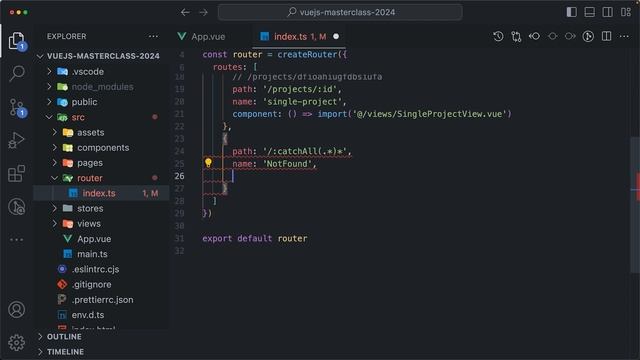
Task: Expand the stores folder
Action: click(x=101, y=209)
